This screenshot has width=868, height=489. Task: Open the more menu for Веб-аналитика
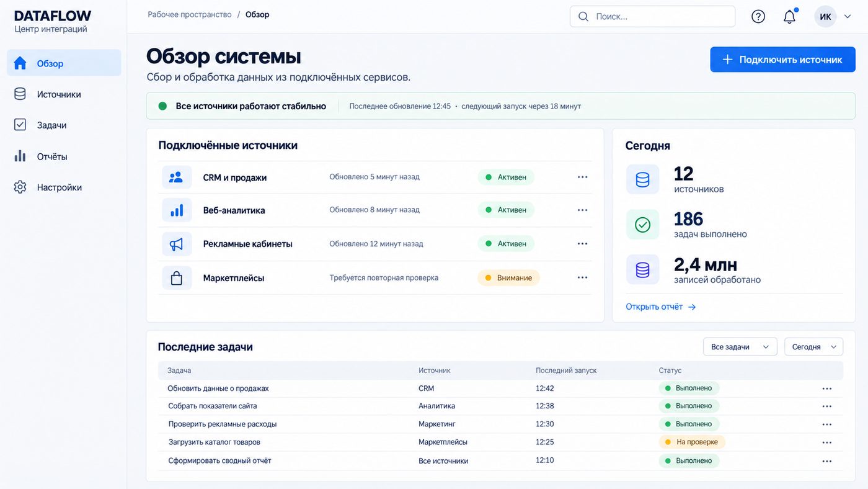coord(582,210)
